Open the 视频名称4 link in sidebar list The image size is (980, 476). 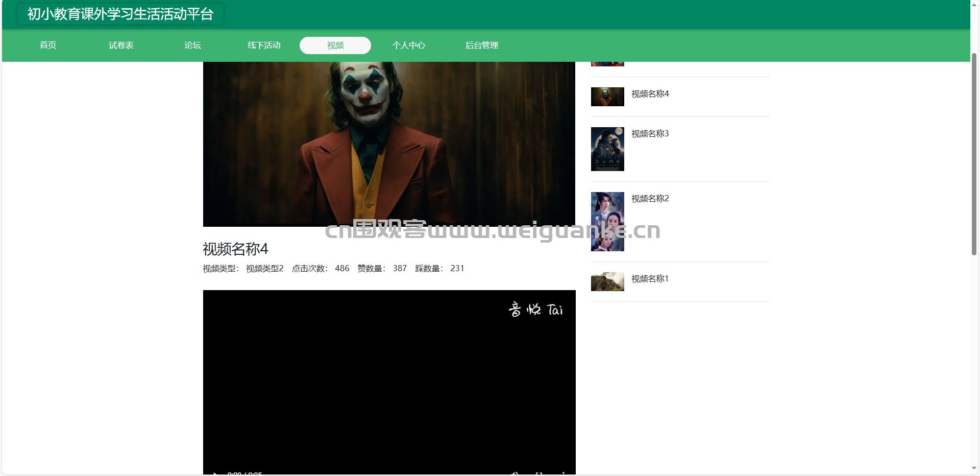(x=650, y=93)
